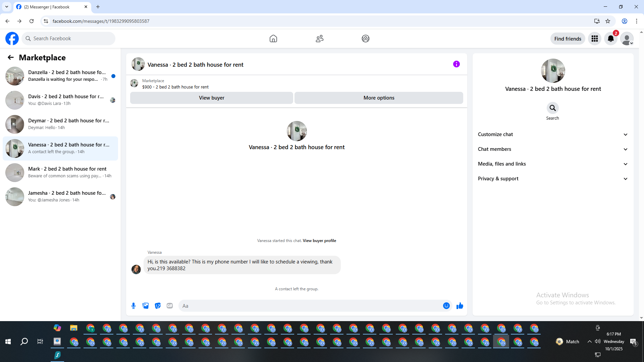Click the More options button
Viewport: 644px width, 362px height.
point(379,98)
